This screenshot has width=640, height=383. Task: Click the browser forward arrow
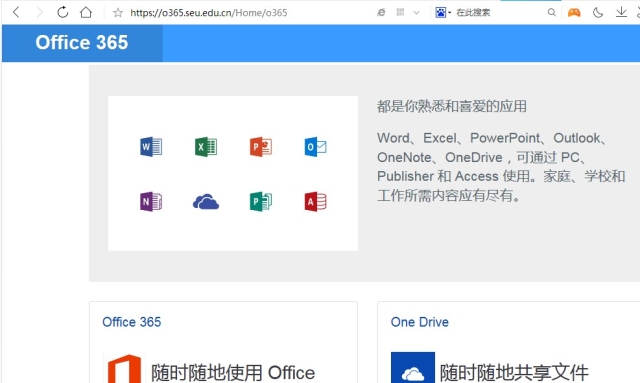[x=39, y=12]
